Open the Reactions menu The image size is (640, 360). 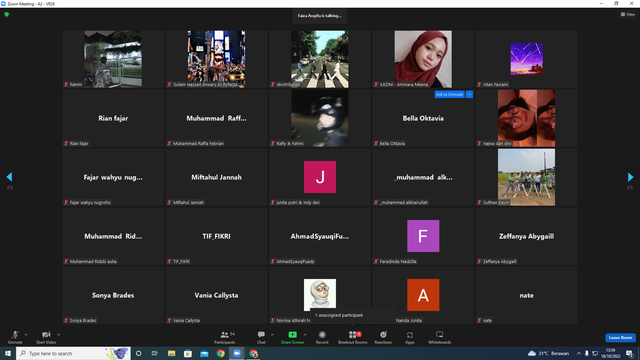(383, 337)
